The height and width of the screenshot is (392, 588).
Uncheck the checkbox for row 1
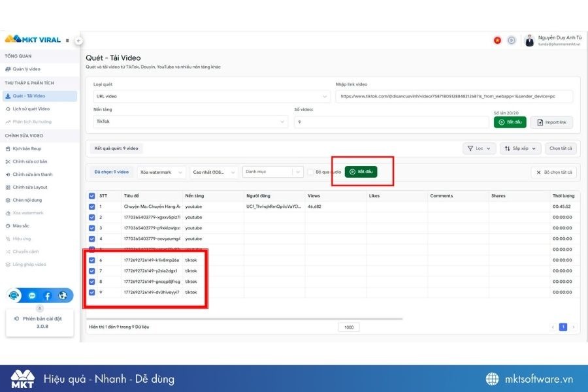[x=91, y=206]
